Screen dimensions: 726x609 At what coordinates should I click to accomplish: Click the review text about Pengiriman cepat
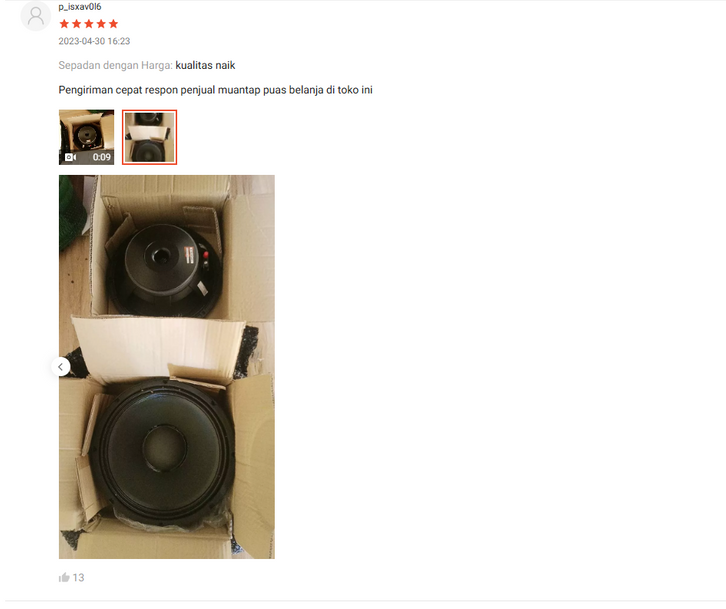click(215, 90)
